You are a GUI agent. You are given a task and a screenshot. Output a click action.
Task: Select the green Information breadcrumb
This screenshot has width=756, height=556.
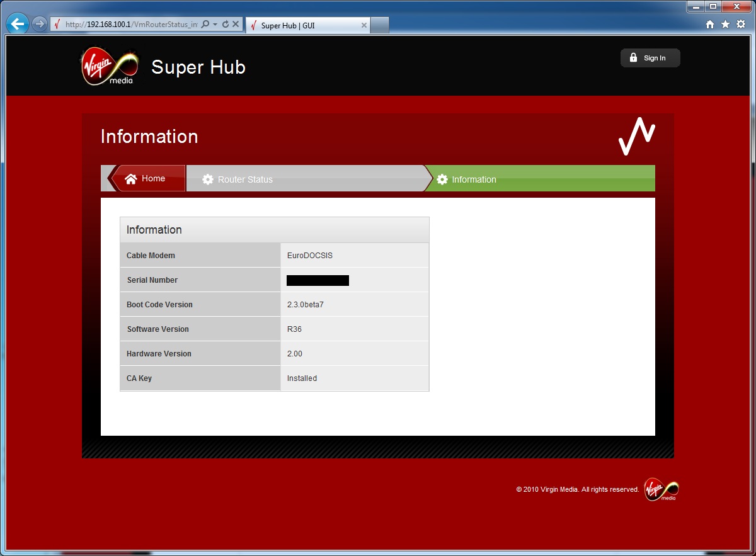point(541,179)
